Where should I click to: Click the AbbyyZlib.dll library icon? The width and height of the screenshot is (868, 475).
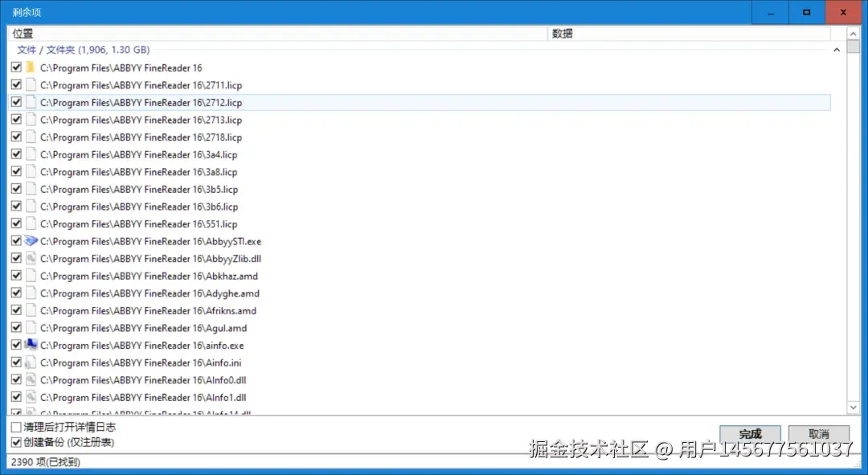(x=31, y=258)
